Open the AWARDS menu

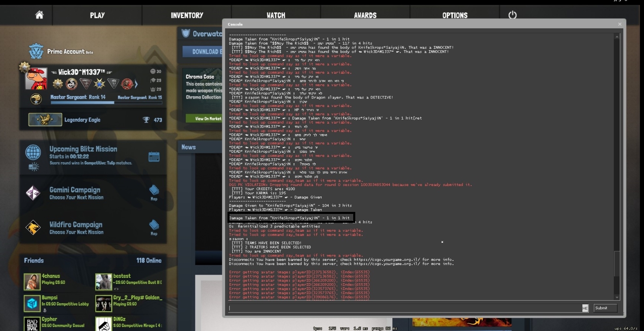pos(365,15)
